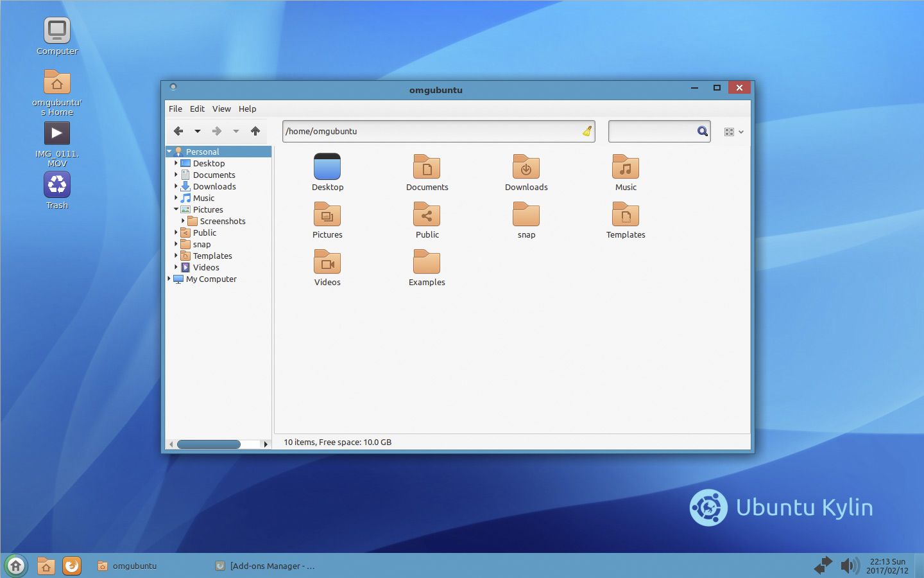924x578 pixels.
Task: Open the Downloads folder icon
Action: 526,168
